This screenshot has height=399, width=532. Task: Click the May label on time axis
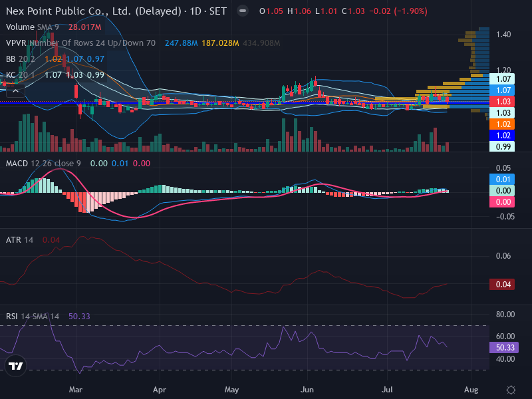tap(231, 390)
